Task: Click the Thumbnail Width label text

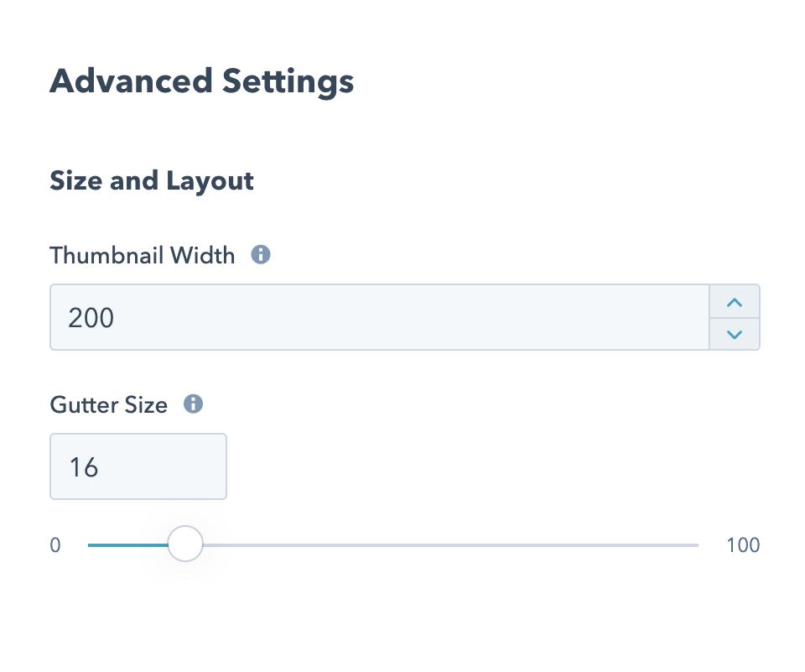Action: (x=143, y=255)
